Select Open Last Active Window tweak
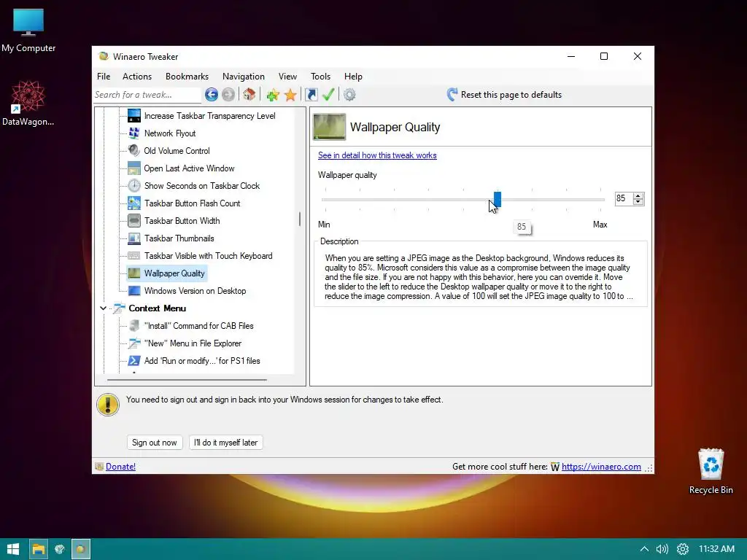The width and height of the screenshot is (747, 560). [x=189, y=168]
